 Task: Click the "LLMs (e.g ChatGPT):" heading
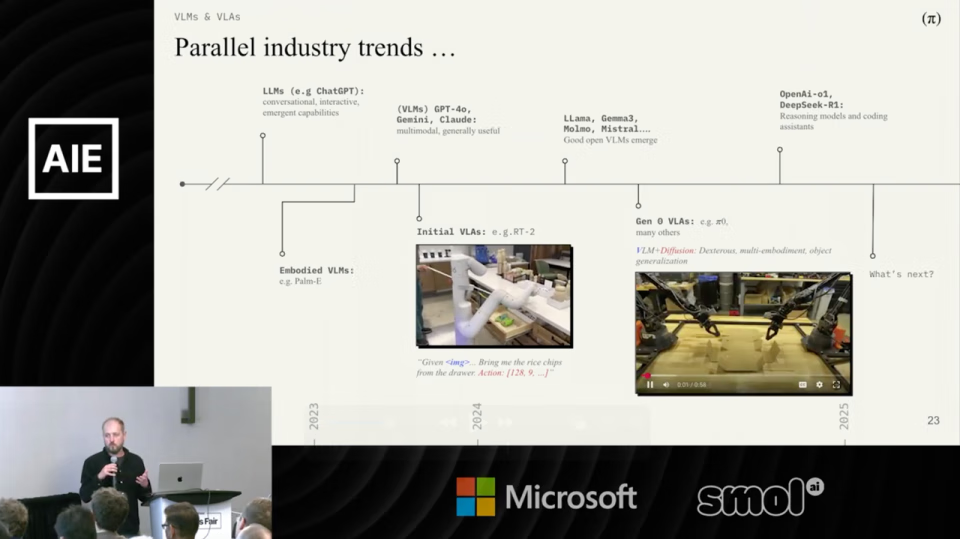tap(313, 91)
